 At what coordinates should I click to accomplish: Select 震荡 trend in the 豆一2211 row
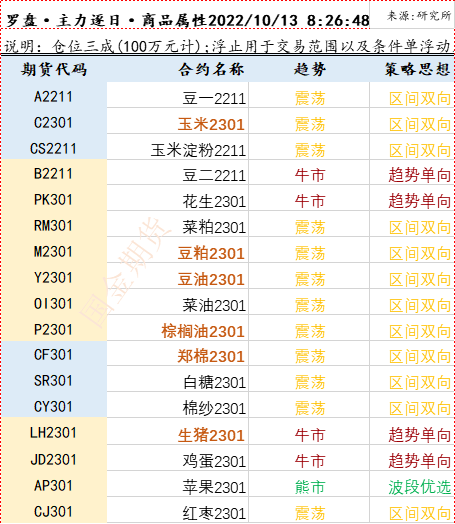point(310,99)
